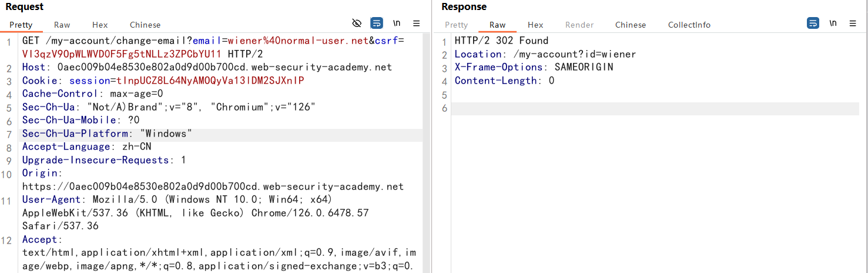The height and width of the screenshot is (273, 868).
Task: Select the Pretty tab in Request panel
Action: pos(21,25)
